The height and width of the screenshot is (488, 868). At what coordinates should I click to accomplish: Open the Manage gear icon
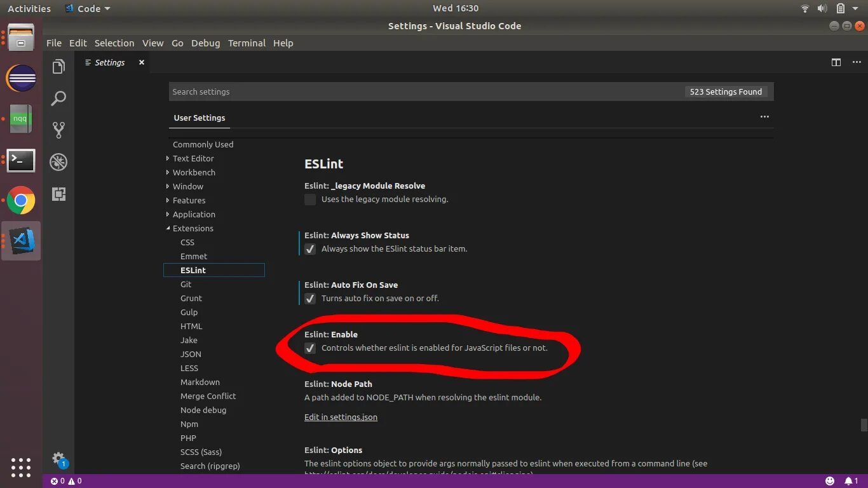[x=58, y=459]
